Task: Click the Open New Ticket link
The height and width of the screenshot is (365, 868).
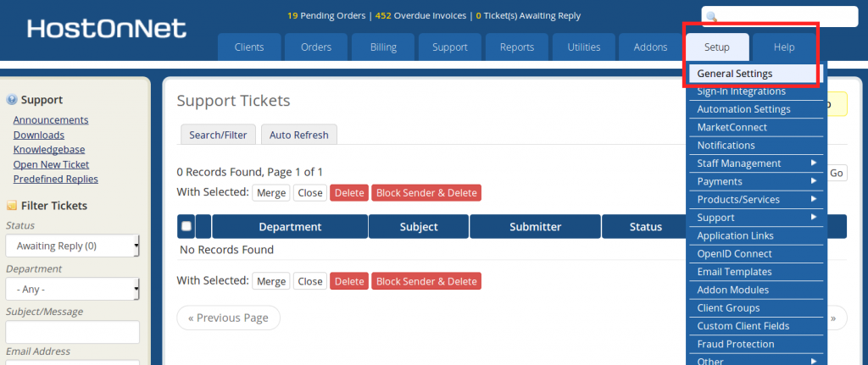Action: tap(51, 164)
